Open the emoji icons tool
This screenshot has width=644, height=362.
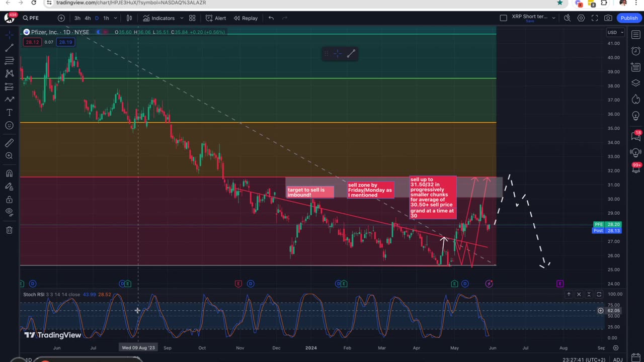(9, 126)
